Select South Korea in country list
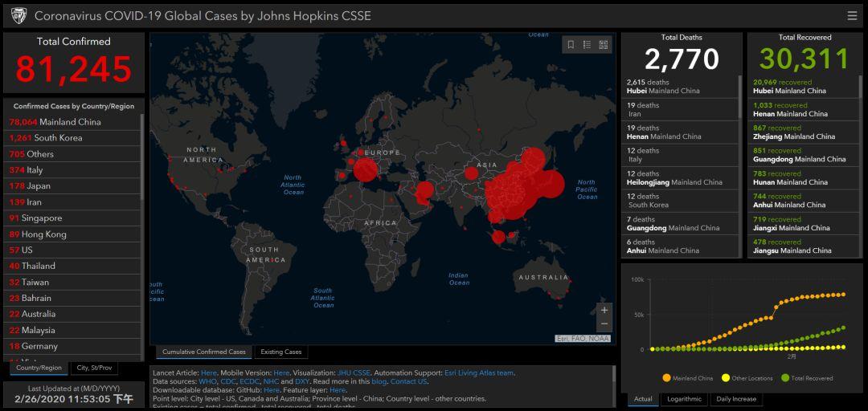This screenshot has width=868, height=411. point(73,138)
